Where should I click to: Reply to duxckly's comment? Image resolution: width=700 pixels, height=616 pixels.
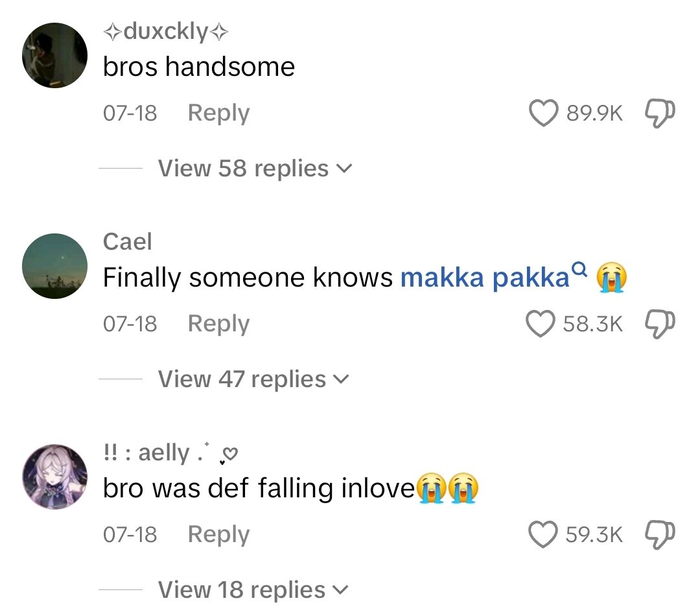[x=218, y=112]
